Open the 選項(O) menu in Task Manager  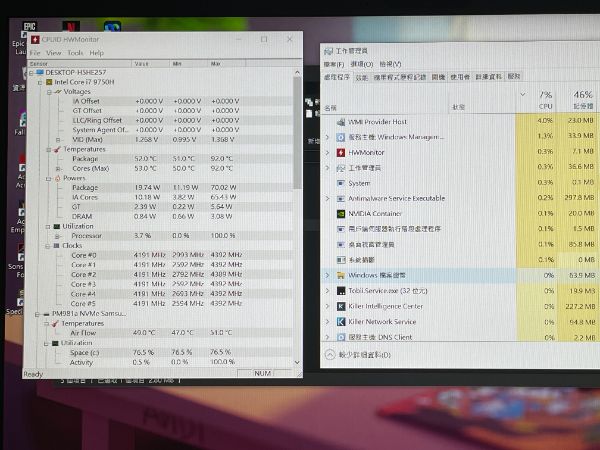pyautogui.click(x=362, y=64)
